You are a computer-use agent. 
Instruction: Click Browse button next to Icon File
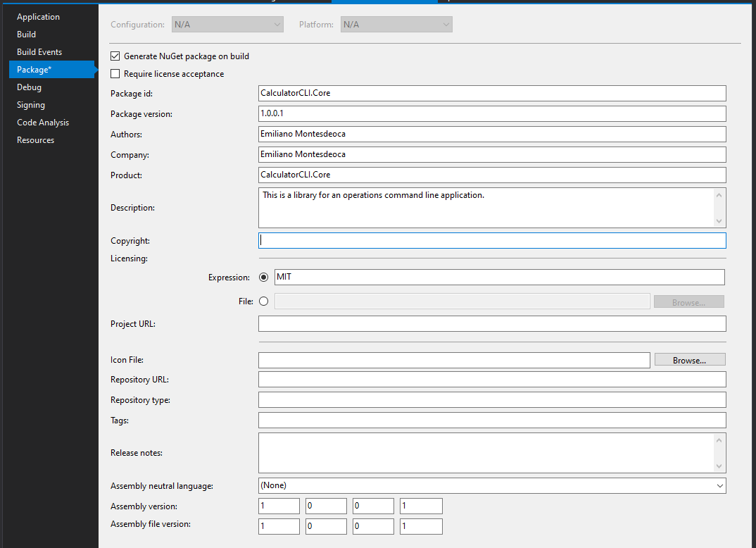[689, 360]
